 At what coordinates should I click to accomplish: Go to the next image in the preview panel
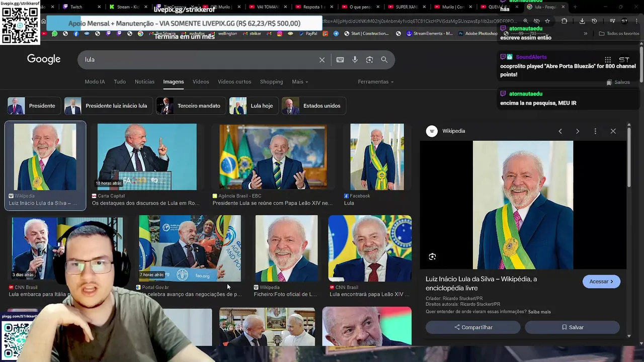tap(578, 131)
